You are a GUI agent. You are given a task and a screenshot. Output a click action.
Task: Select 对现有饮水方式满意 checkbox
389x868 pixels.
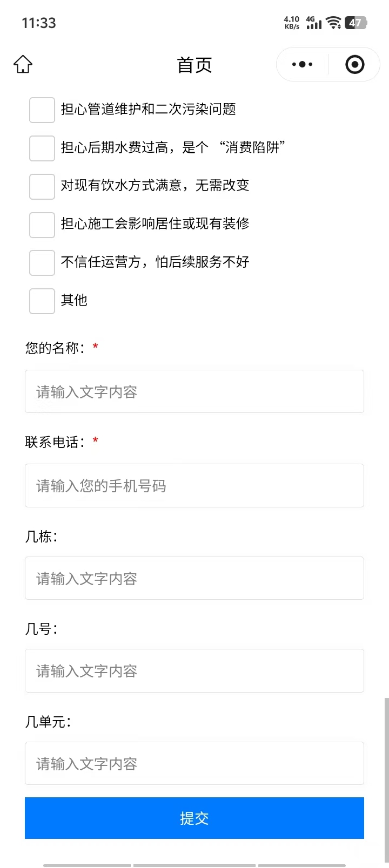[42, 187]
